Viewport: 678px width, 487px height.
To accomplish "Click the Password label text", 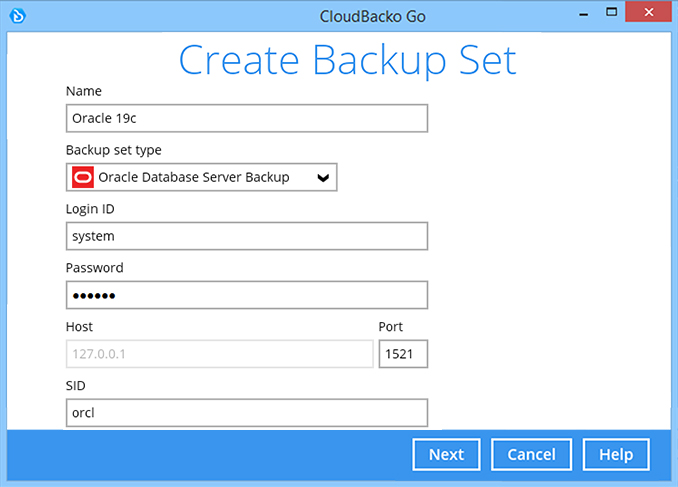I will tap(95, 268).
